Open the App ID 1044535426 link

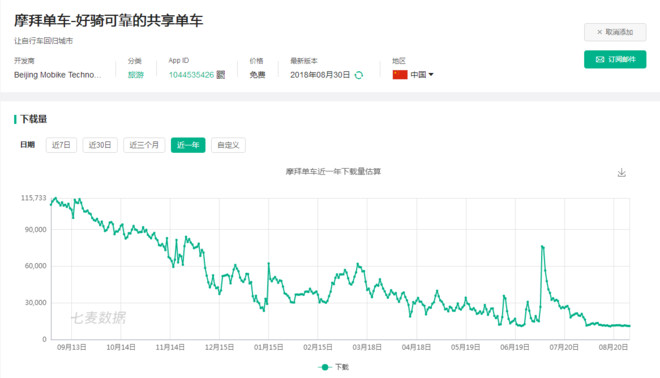coord(192,75)
